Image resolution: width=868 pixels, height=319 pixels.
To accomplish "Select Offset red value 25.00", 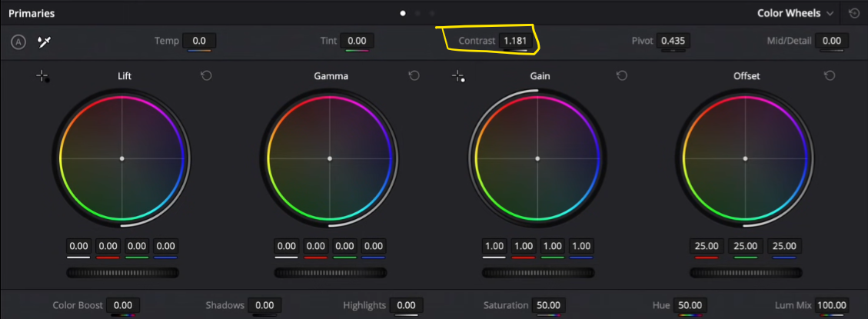I will click(x=707, y=247).
